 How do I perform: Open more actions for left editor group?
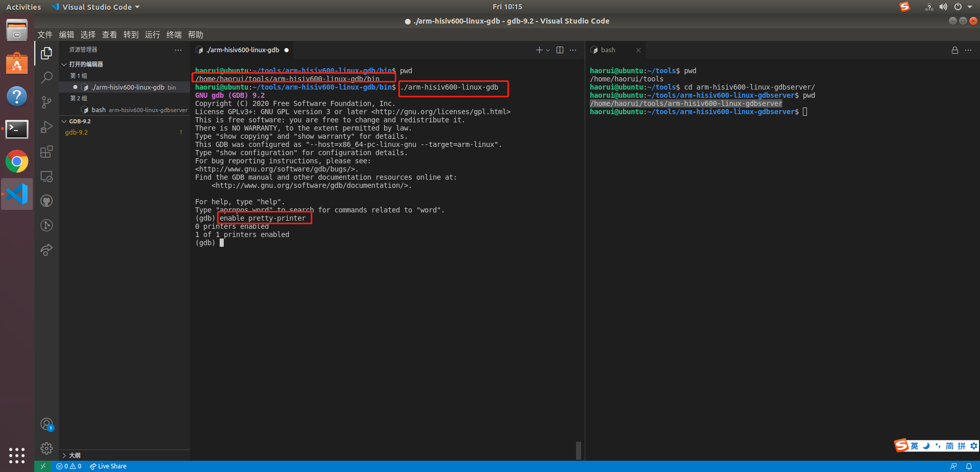[573, 50]
